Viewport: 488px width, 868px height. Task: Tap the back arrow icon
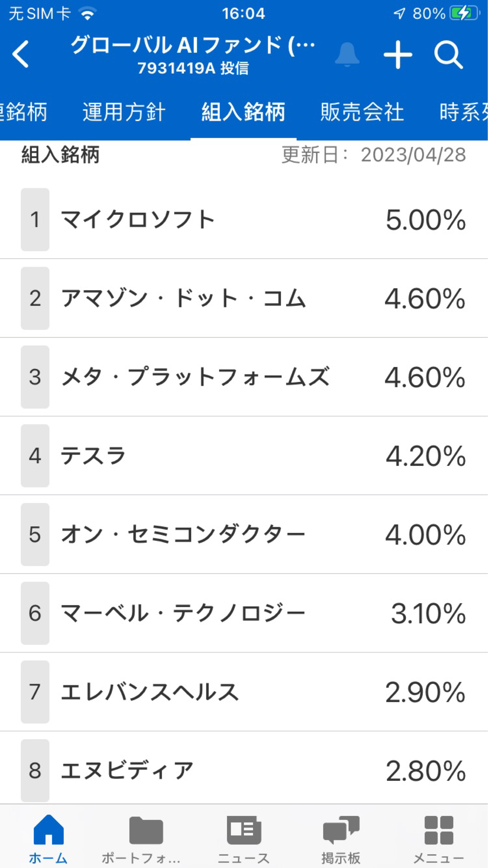point(21,54)
